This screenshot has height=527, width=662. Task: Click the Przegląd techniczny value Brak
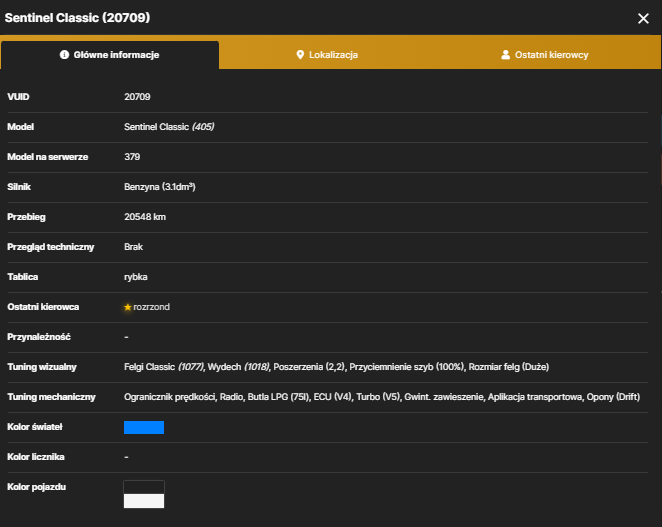133,247
